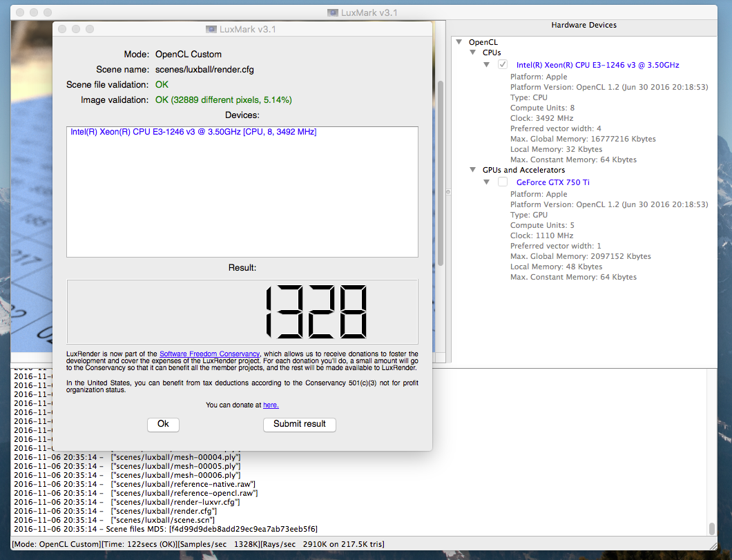Collapse the GPUs and Accelerators group
Image resolution: width=732 pixels, height=560 pixels.
pos(473,170)
